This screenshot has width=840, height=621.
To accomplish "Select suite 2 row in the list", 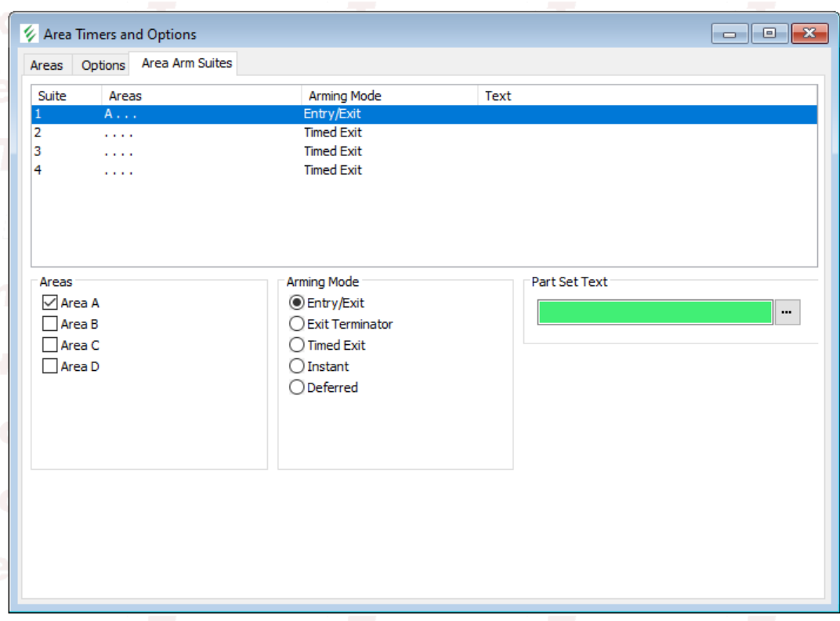I will click(235, 133).
